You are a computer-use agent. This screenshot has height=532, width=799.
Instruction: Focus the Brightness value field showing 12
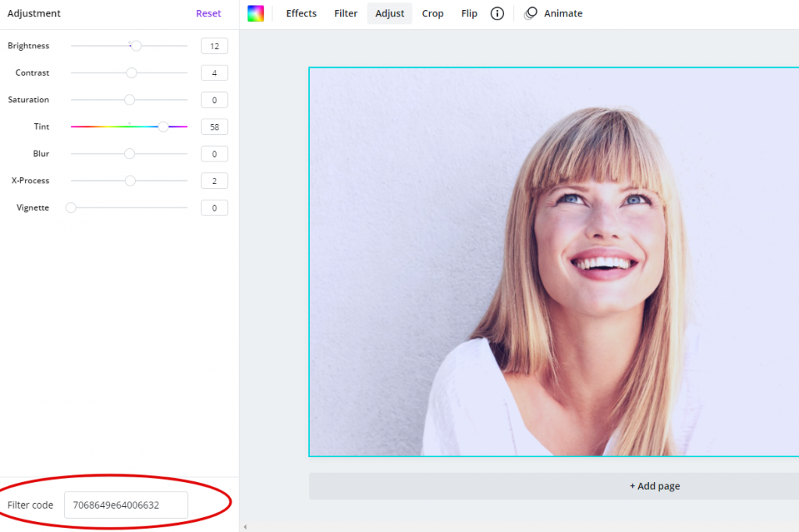(214, 46)
